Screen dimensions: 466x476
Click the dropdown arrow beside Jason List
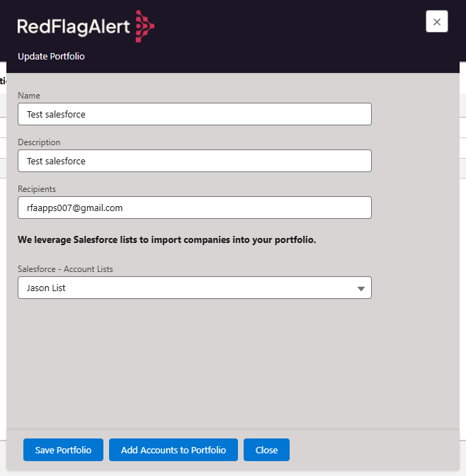pyautogui.click(x=360, y=289)
